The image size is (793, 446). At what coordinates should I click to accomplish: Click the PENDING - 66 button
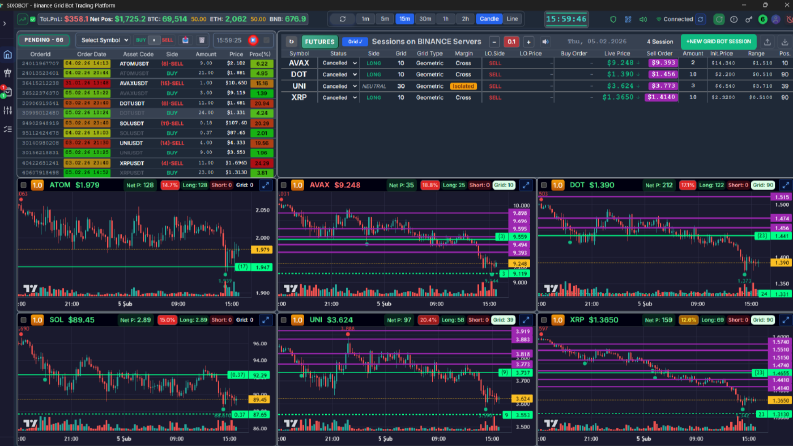click(44, 40)
